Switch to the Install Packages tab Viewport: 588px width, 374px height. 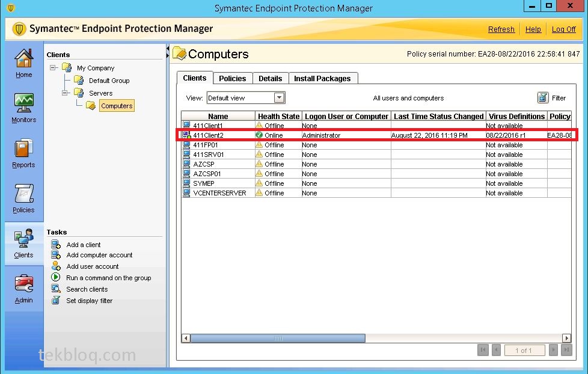(322, 78)
